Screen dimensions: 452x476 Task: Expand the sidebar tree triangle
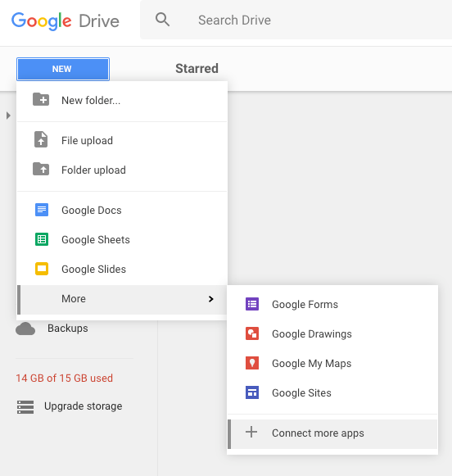(x=8, y=116)
